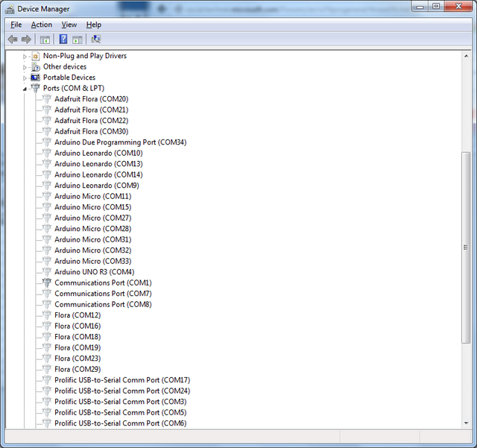Select Flora (COM16)
Screen dimensions: 477x448
(x=78, y=326)
